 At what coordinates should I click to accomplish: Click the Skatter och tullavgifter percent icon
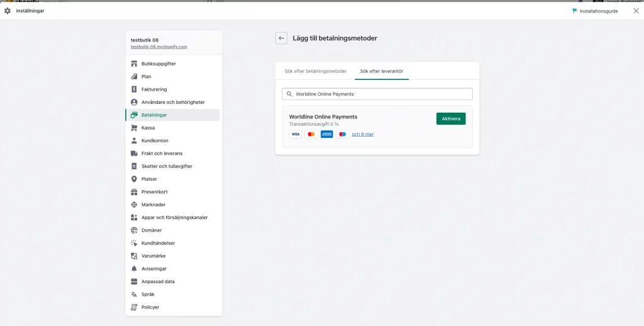click(134, 166)
